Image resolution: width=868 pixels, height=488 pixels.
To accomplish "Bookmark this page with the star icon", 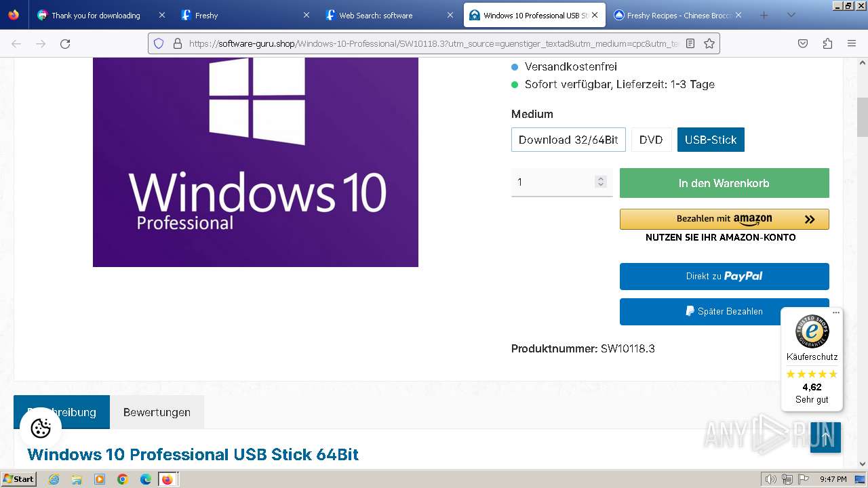I will [709, 43].
